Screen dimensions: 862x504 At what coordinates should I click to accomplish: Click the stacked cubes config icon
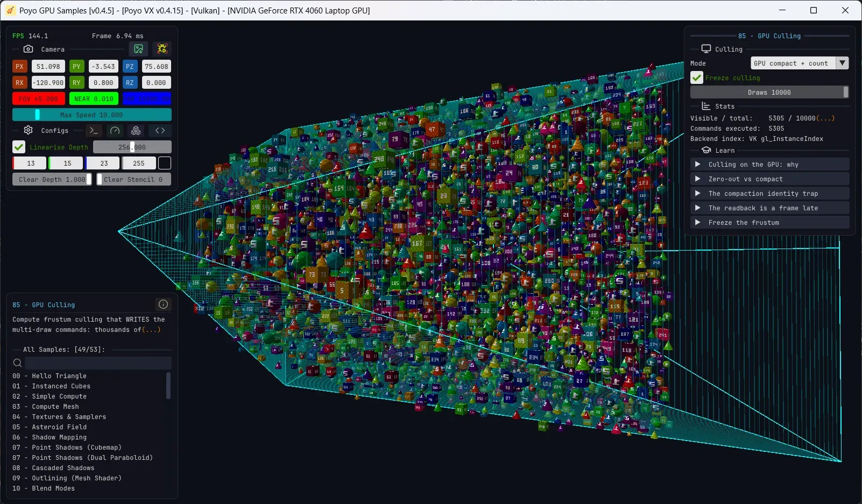coord(136,130)
